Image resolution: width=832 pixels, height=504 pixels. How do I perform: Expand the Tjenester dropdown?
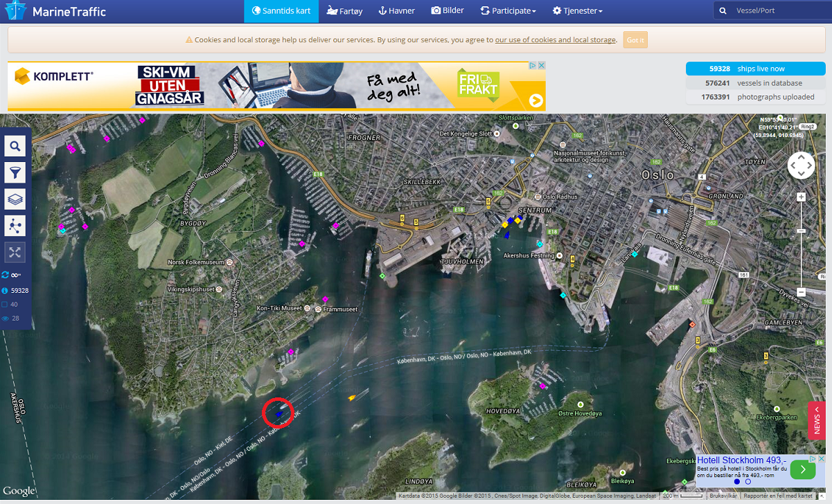[x=578, y=11]
